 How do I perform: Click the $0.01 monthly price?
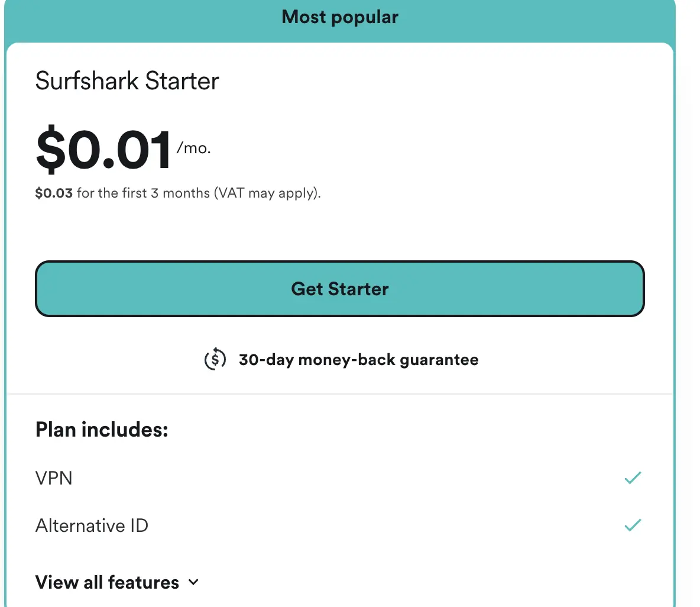(x=103, y=148)
